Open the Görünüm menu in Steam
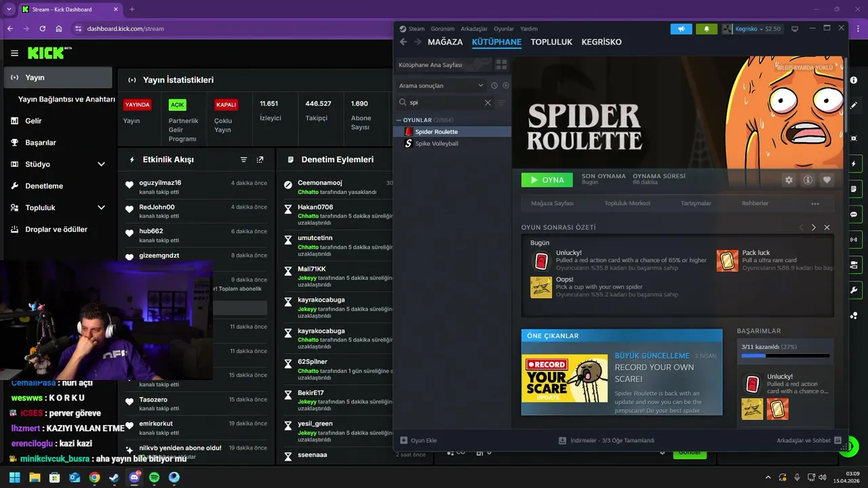This screenshot has height=488, width=868. [443, 29]
